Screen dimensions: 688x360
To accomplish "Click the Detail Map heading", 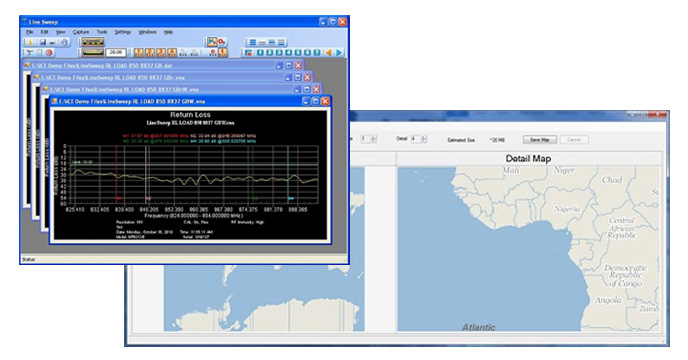I will click(528, 158).
